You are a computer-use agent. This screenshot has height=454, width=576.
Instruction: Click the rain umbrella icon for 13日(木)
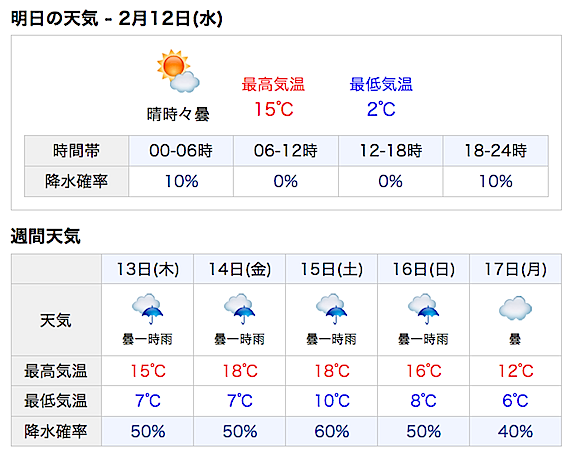(x=148, y=309)
